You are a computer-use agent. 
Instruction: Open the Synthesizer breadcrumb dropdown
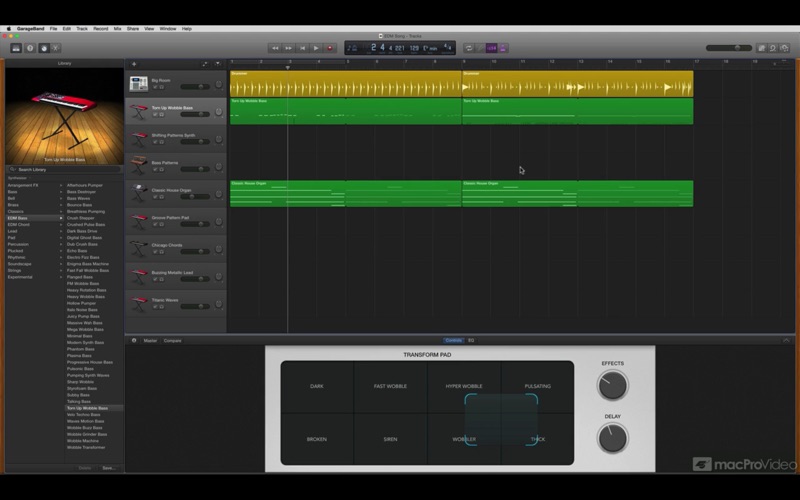19,178
